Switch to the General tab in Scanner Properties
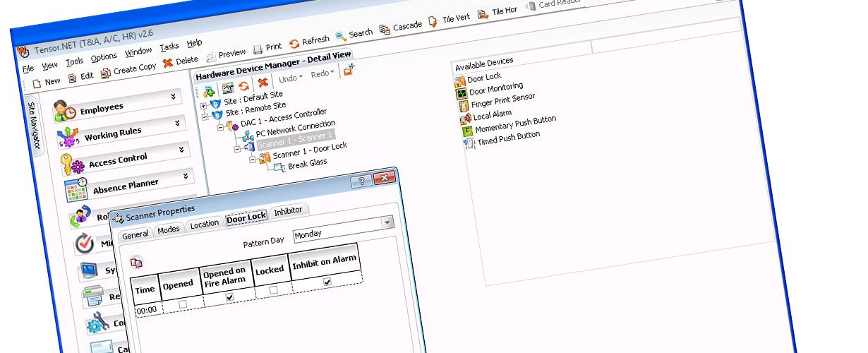The image size is (868, 353). 135,235
